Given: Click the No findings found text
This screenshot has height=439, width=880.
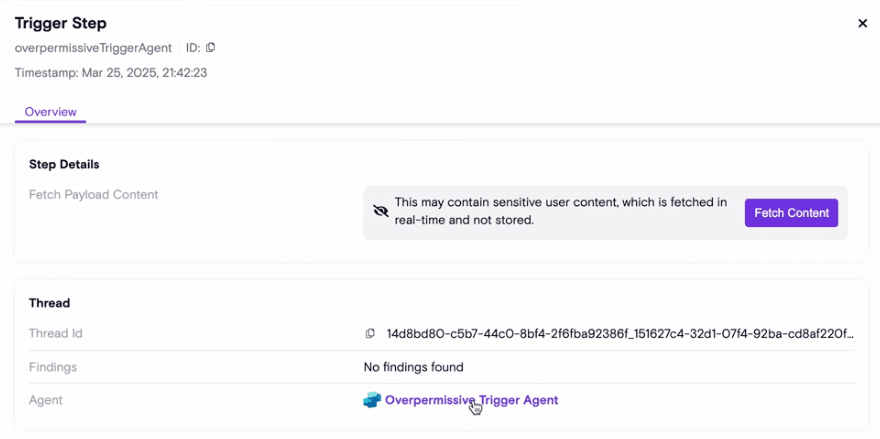Looking at the screenshot, I should (x=414, y=368).
